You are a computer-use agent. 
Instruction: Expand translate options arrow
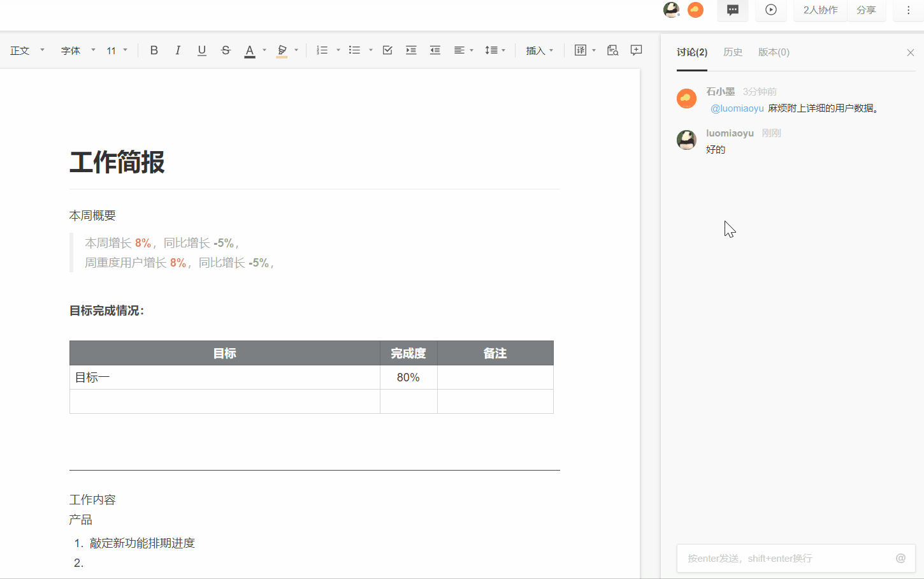tap(594, 50)
